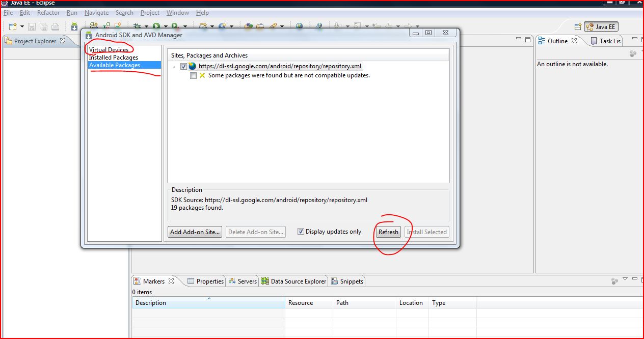
Task: Open the Help menu
Action: [202, 13]
